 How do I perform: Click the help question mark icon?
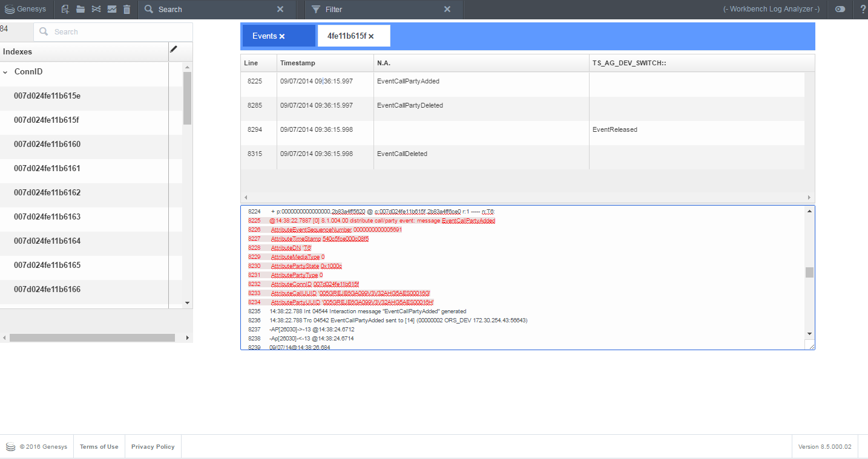tap(863, 9)
